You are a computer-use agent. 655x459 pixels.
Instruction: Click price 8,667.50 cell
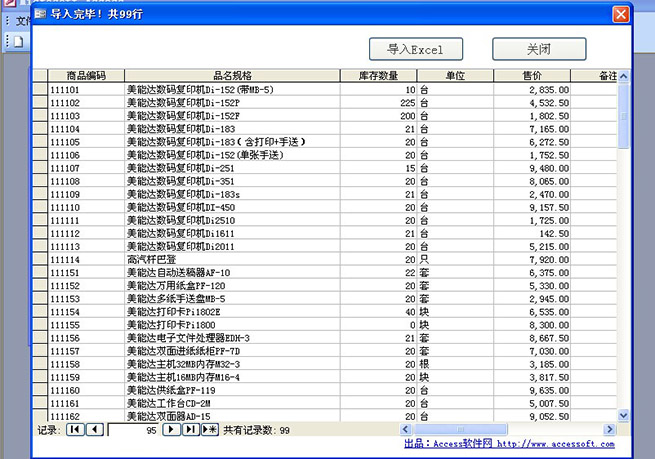[532, 338]
